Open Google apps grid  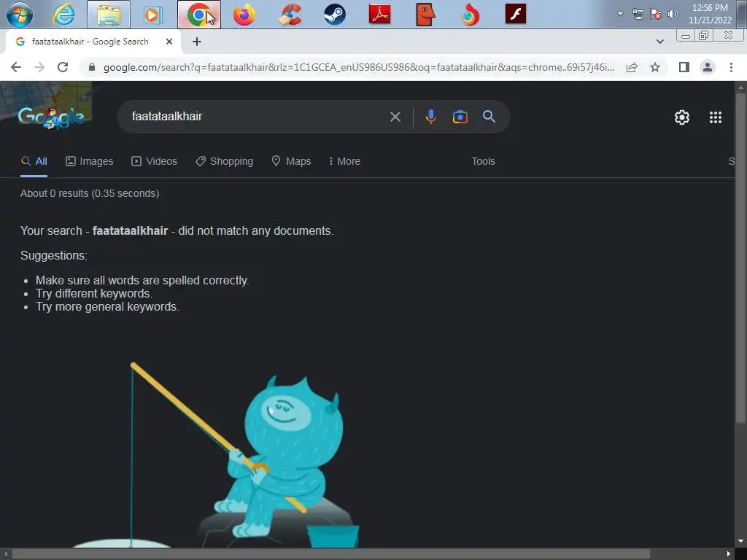tap(715, 117)
